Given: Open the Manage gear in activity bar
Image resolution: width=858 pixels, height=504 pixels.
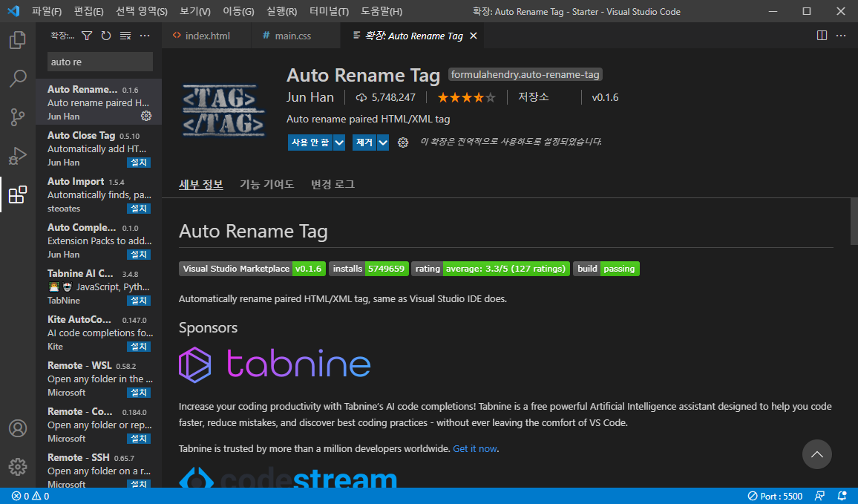Looking at the screenshot, I should 18,467.
